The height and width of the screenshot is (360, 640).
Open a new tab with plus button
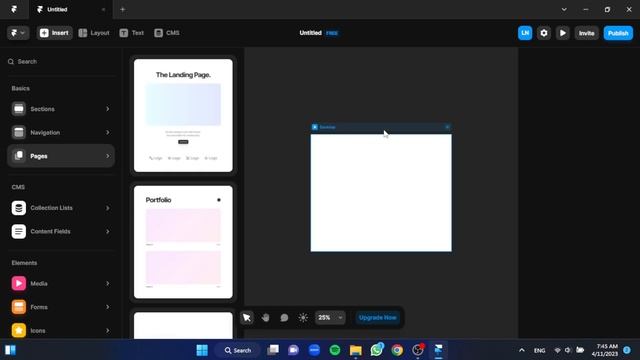pos(122,9)
